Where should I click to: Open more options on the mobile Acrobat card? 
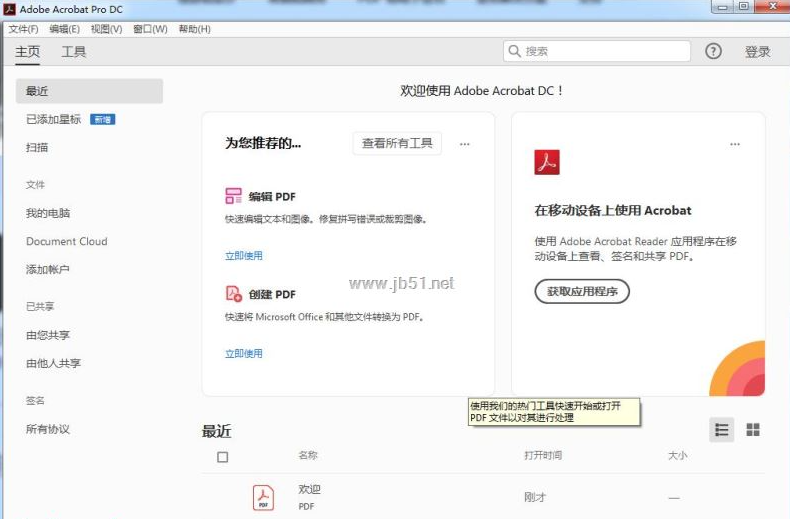tap(735, 144)
